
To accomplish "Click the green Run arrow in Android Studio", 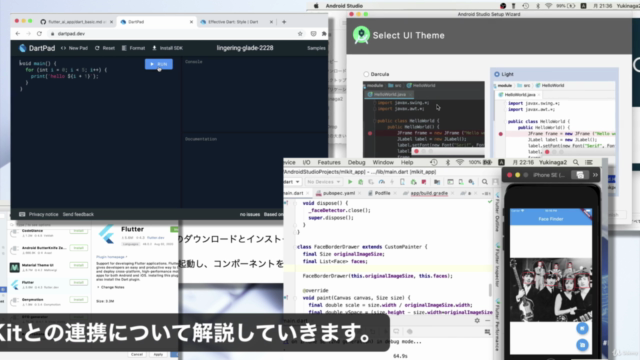I will pyautogui.click(x=350, y=182).
